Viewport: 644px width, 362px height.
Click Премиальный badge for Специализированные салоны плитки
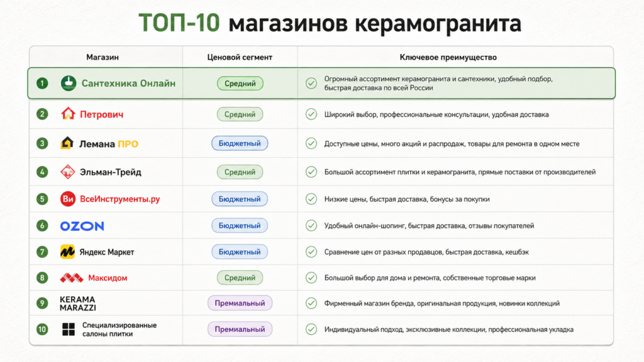click(240, 329)
